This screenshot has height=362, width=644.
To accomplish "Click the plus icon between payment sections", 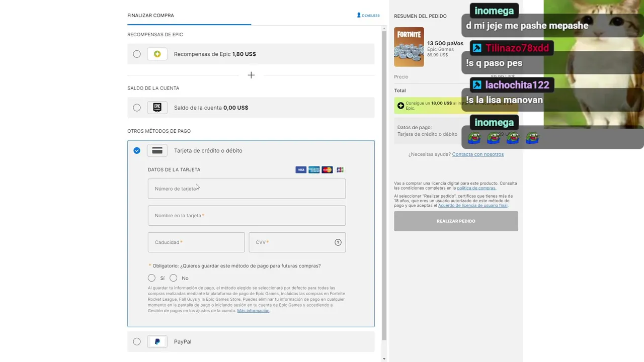I will pos(251,75).
